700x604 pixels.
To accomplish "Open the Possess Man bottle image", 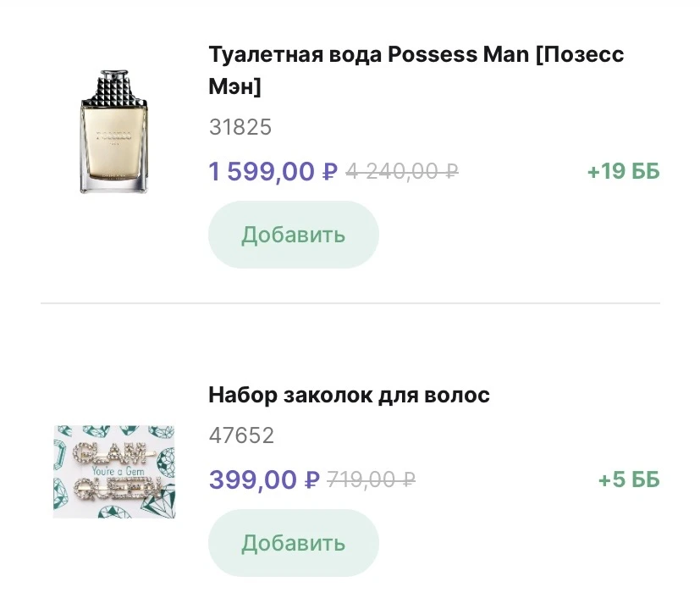I will pyautogui.click(x=113, y=131).
